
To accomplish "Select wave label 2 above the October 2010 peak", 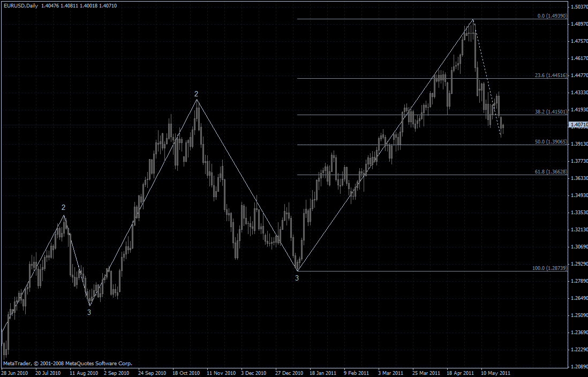I will pyautogui.click(x=196, y=94).
